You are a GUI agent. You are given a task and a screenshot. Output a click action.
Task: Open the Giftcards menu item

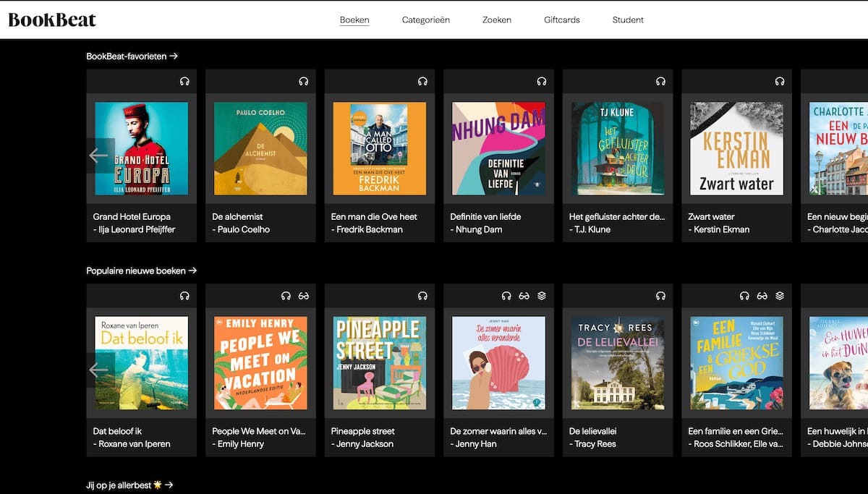[562, 20]
